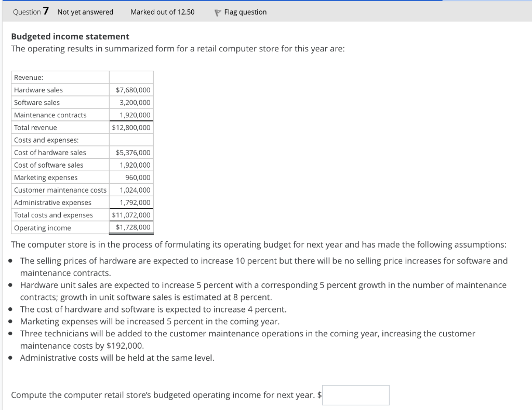Select the Budgeted income statement heading
Viewport: 532px width, 410px height.
(70, 36)
